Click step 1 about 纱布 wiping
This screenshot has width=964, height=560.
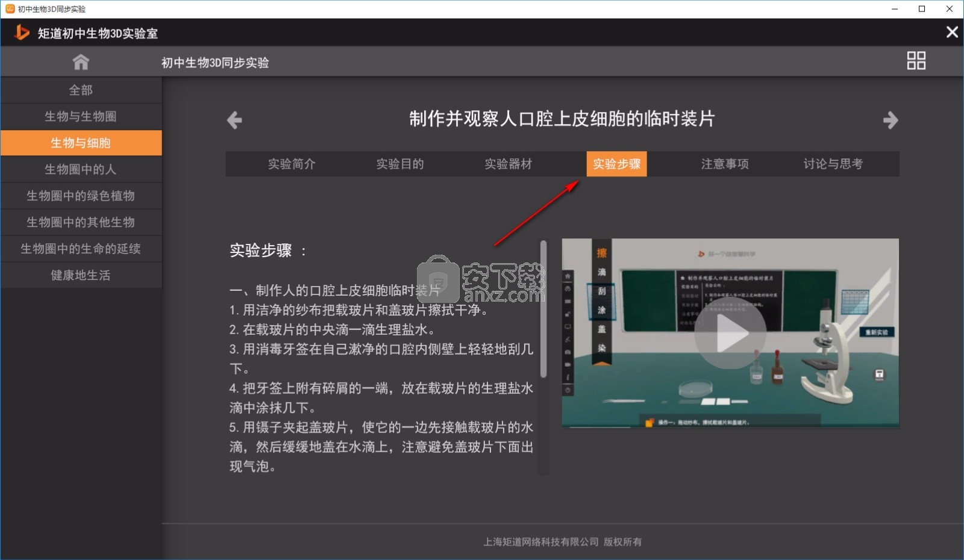tap(358, 310)
